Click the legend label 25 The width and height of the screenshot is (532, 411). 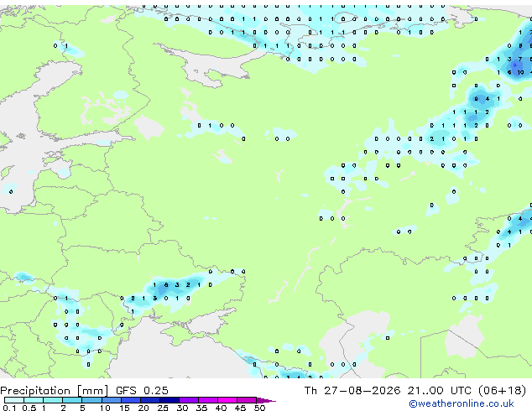click(x=163, y=408)
